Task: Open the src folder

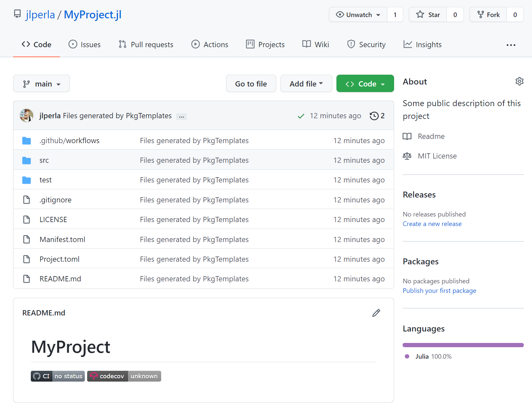Action: pyautogui.click(x=44, y=160)
